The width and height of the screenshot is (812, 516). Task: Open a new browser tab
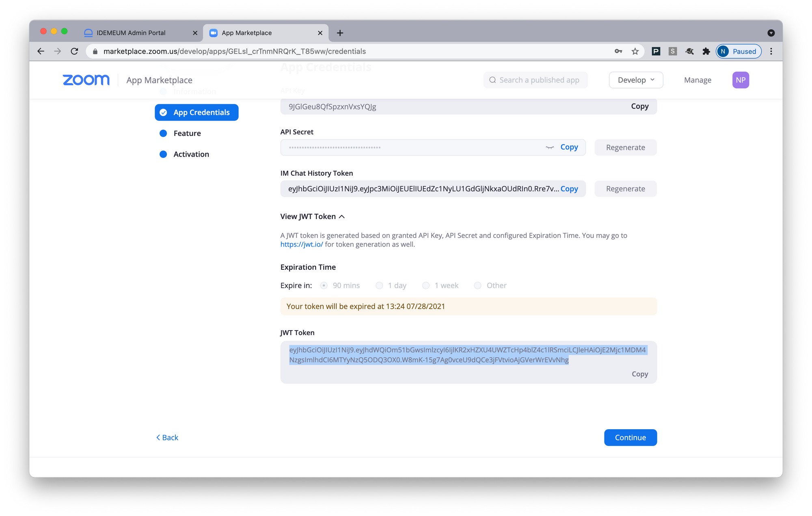[x=340, y=33]
